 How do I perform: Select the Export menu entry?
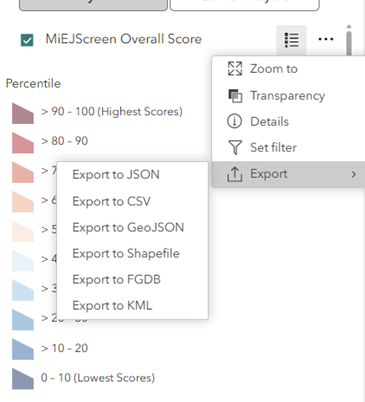click(x=288, y=174)
